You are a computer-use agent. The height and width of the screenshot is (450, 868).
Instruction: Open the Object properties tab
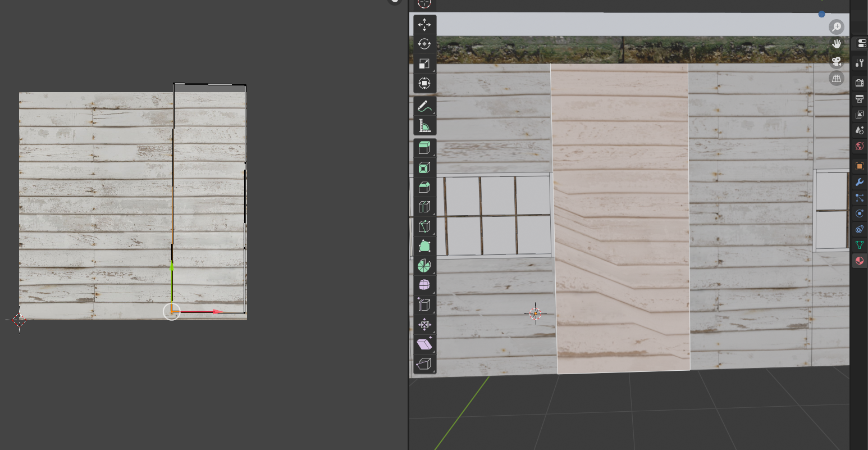coord(860,166)
